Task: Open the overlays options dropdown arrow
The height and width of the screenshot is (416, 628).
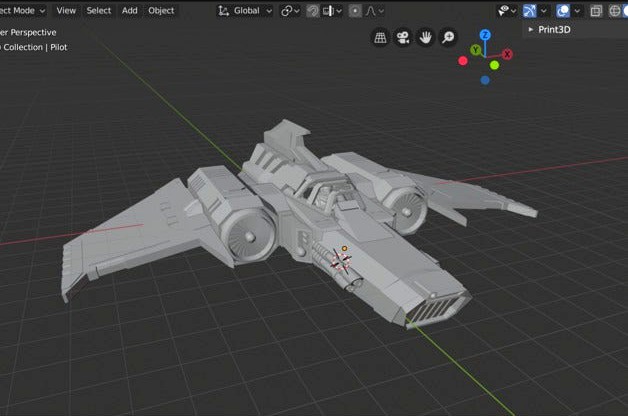Action: point(577,11)
